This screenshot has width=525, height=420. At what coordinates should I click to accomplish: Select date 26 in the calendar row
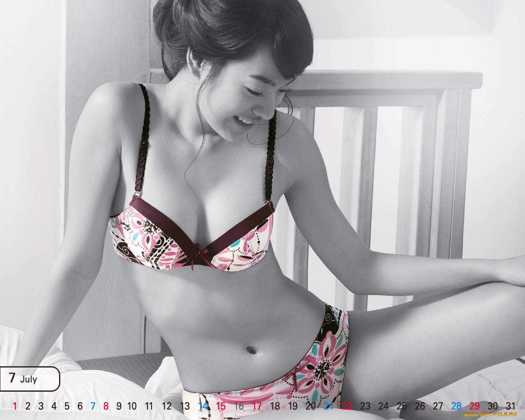point(420,406)
